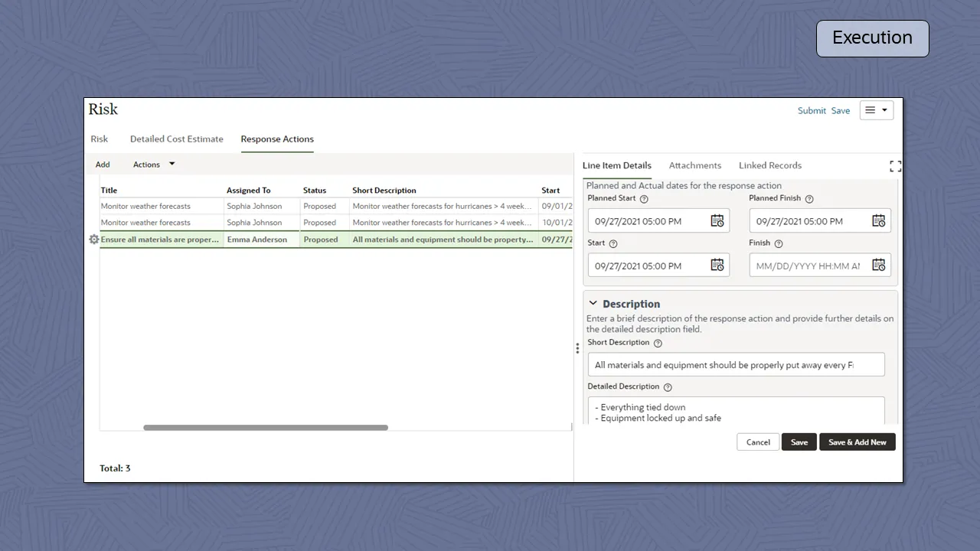Click the Cancel button

click(757, 442)
